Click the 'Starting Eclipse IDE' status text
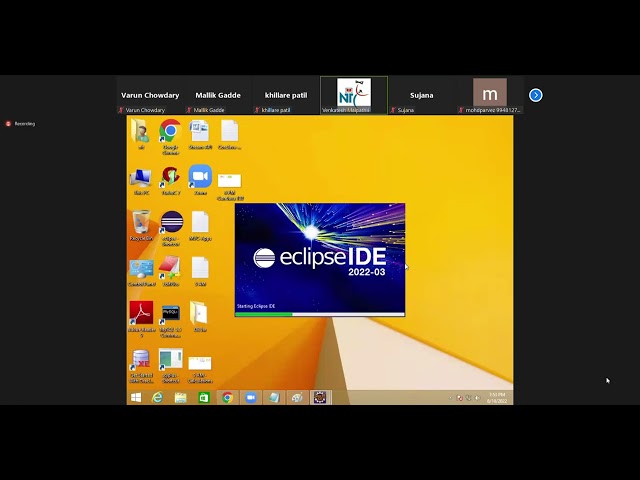Viewport: 640px width, 480px height. (256, 306)
